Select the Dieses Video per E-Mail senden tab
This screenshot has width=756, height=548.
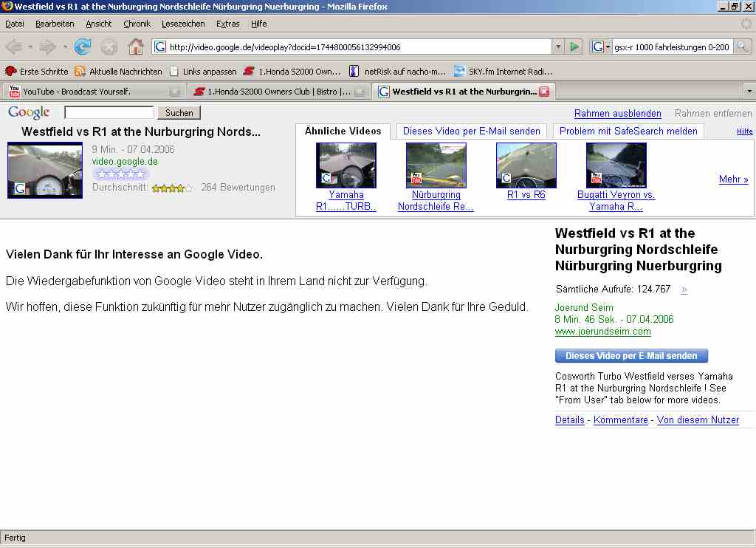click(x=472, y=131)
